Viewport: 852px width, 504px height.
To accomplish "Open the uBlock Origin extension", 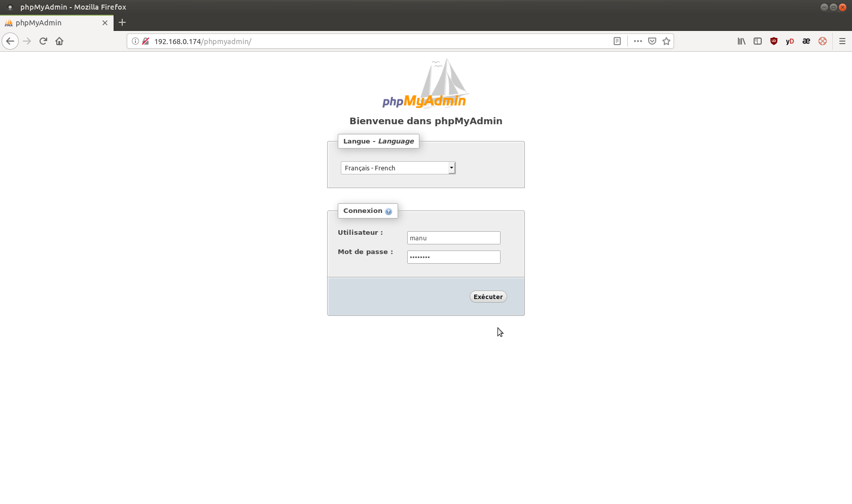I will click(x=773, y=41).
